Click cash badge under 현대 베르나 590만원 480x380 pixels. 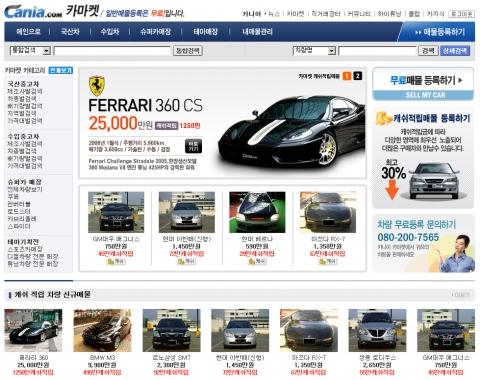(x=257, y=262)
